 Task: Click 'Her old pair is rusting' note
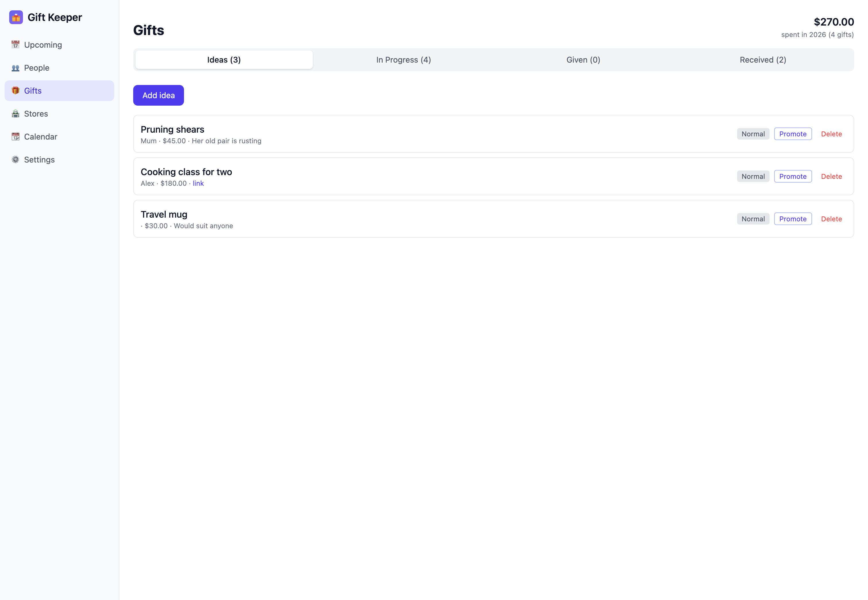point(226,141)
